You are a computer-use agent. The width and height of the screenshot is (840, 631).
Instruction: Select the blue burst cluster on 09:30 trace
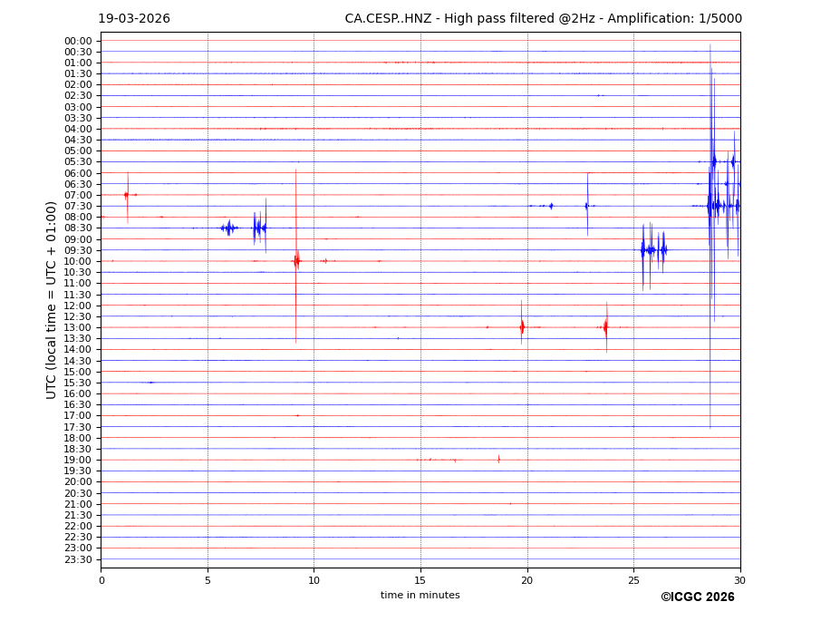point(652,249)
